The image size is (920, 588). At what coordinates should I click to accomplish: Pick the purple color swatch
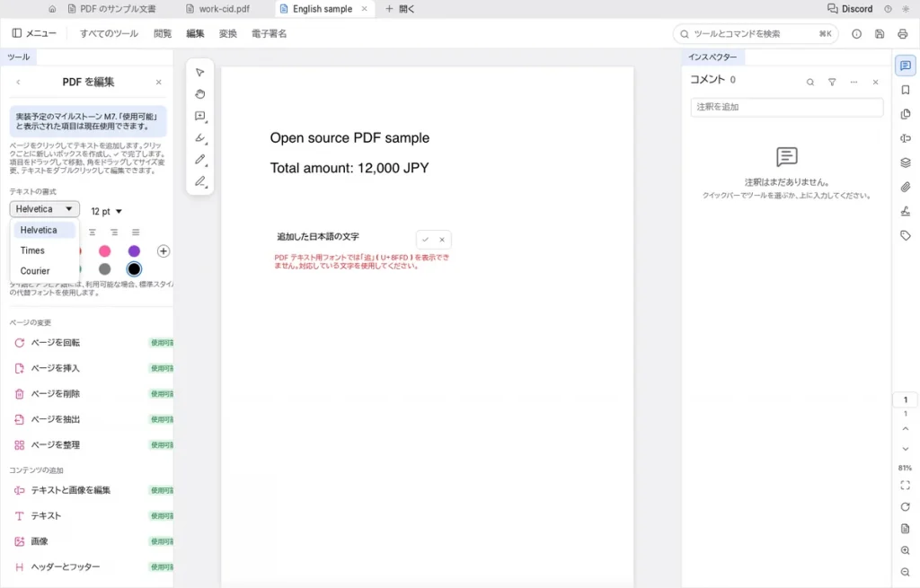coord(134,251)
